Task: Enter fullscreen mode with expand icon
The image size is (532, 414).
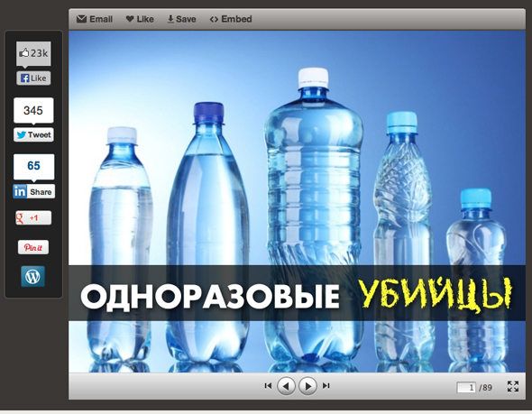Action: [x=513, y=386]
